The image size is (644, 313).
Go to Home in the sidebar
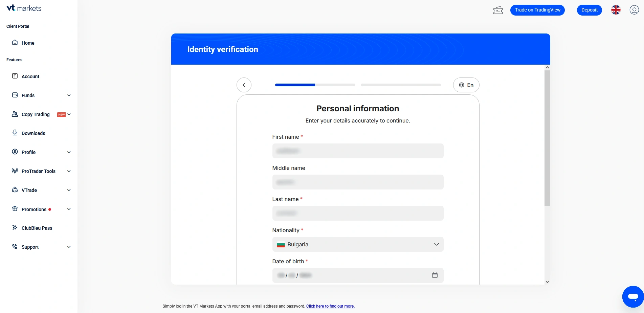point(28,43)
